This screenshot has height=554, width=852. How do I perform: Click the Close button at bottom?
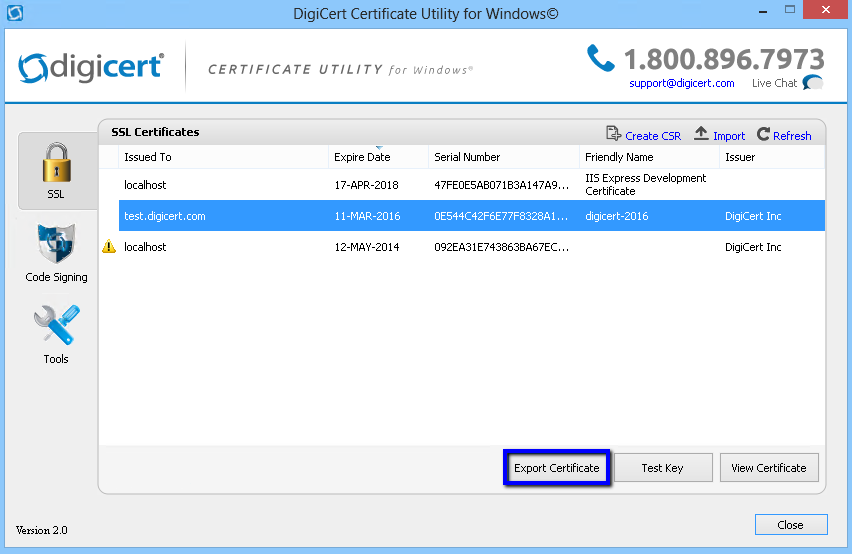pyautogui.click(x=791, y=525)
